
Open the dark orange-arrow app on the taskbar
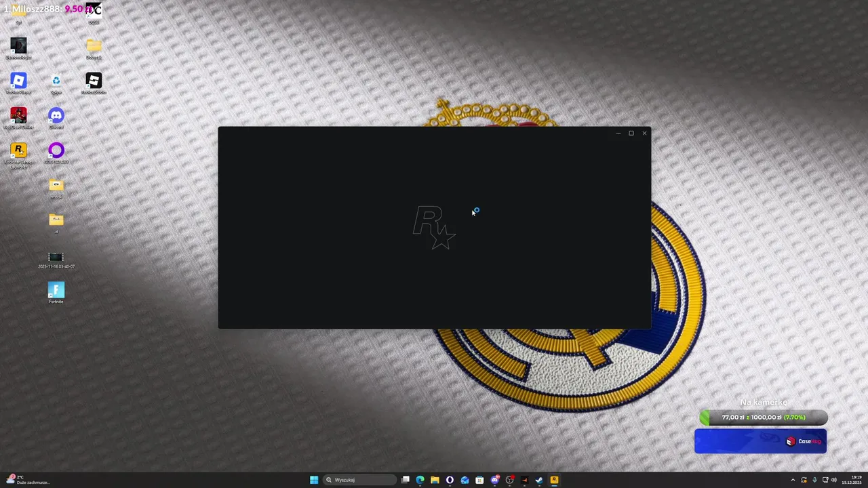524,480
